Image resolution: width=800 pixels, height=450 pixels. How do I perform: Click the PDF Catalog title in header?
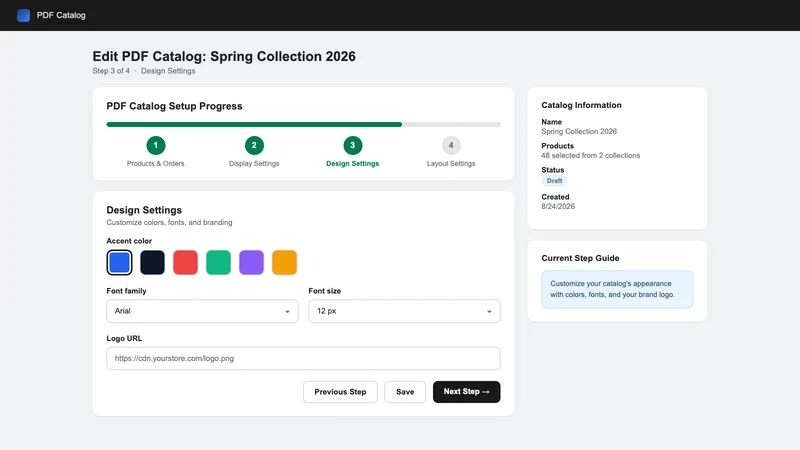coord(61,15)
